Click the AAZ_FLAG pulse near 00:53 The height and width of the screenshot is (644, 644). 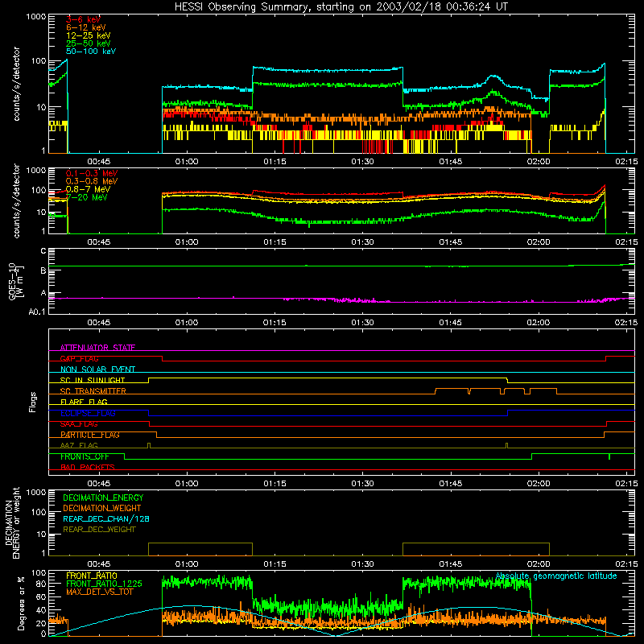(x=149, y=445)
